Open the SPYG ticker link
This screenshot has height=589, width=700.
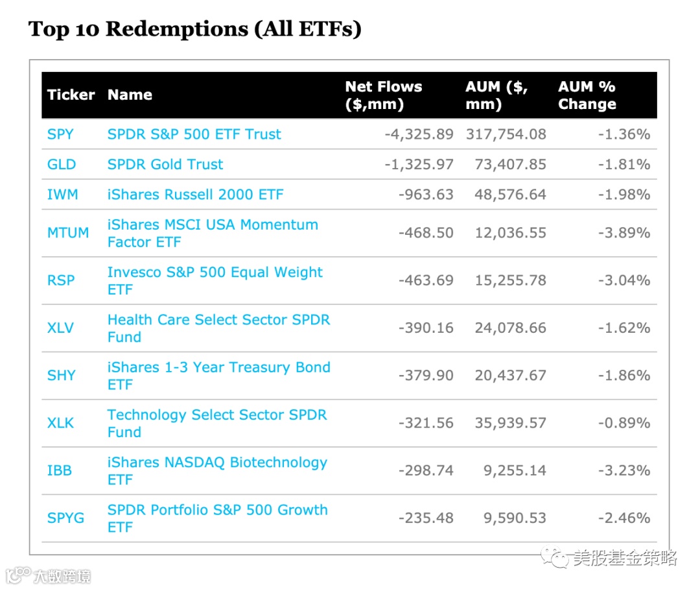[x=65, y=518]
